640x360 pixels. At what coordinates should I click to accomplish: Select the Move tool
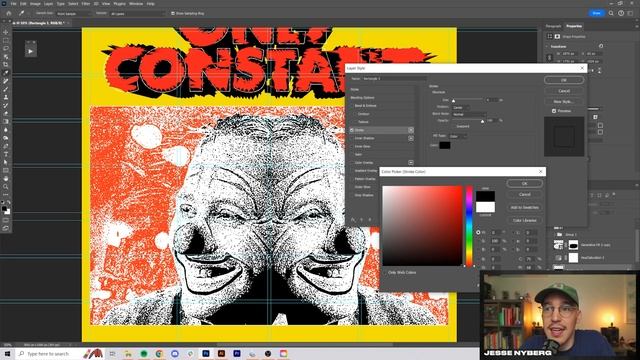tap(6, 32)
